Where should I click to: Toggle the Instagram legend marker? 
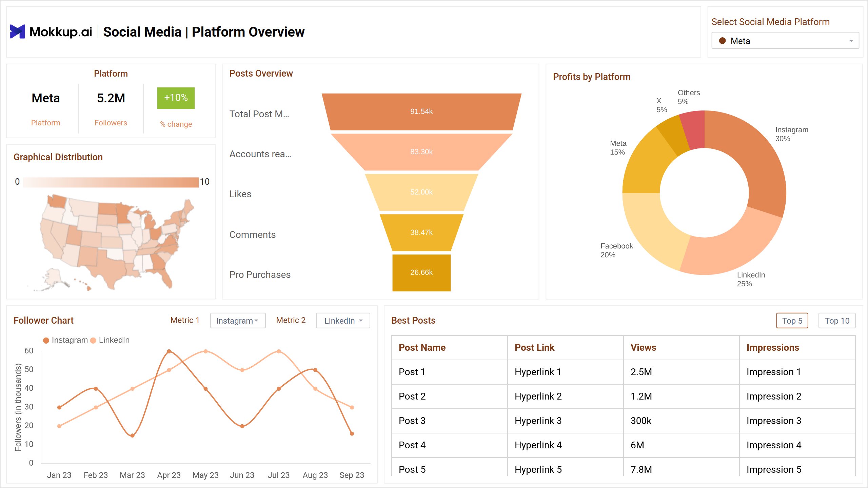[x=46, y=340]
